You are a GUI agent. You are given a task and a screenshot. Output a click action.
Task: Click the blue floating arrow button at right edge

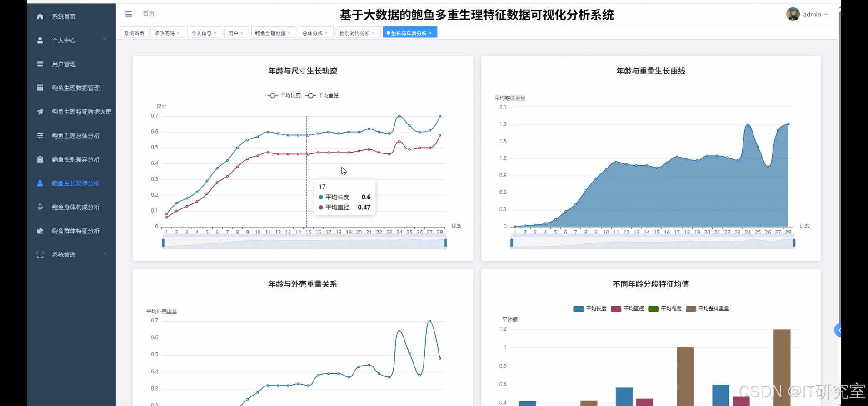tap(838, 330)
